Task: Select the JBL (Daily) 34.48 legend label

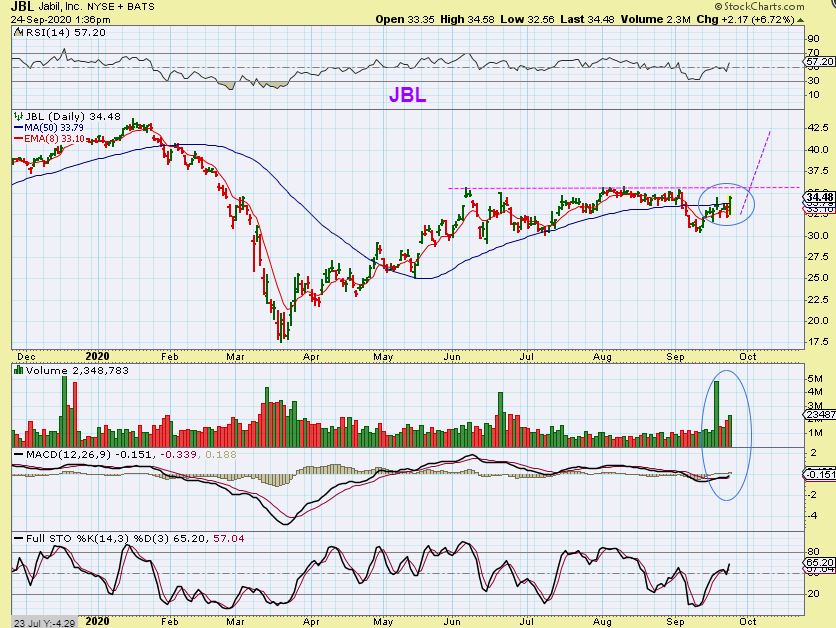Action: click(73, 116)
